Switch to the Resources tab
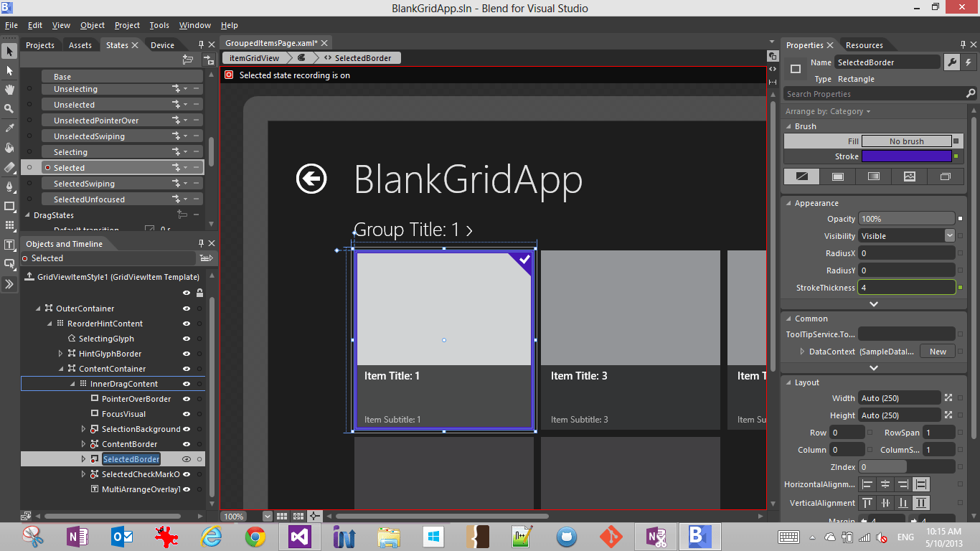980x551 pixels. point(864,45)
